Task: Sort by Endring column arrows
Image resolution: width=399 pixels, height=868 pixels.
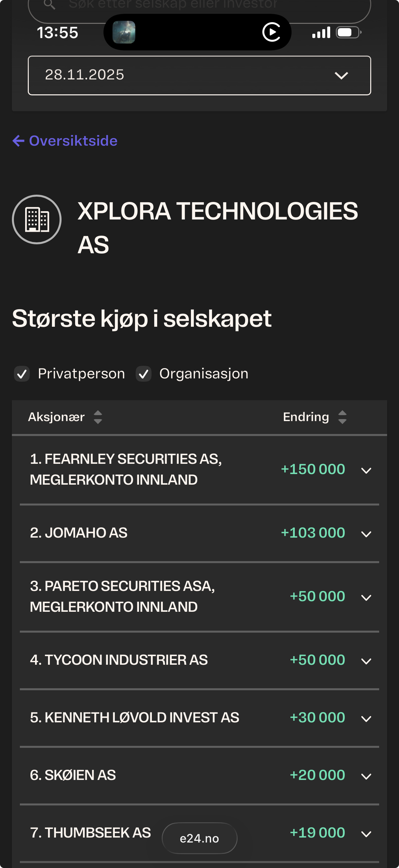Action: pos(342,417)
